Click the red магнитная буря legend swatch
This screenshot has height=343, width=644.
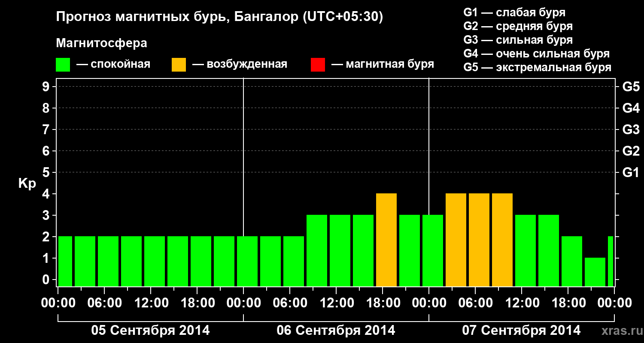point(318,65)
